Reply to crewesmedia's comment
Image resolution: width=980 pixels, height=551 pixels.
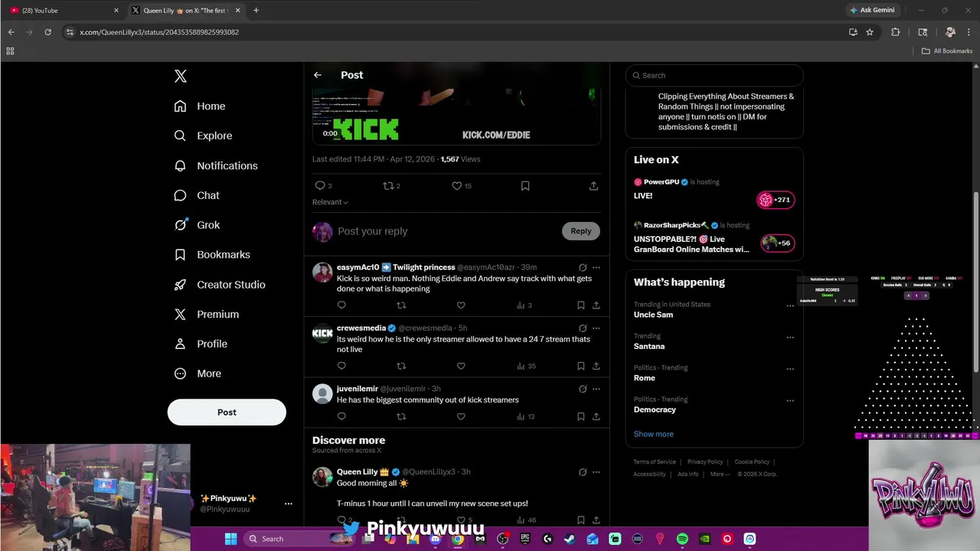[x=341, y=366]
